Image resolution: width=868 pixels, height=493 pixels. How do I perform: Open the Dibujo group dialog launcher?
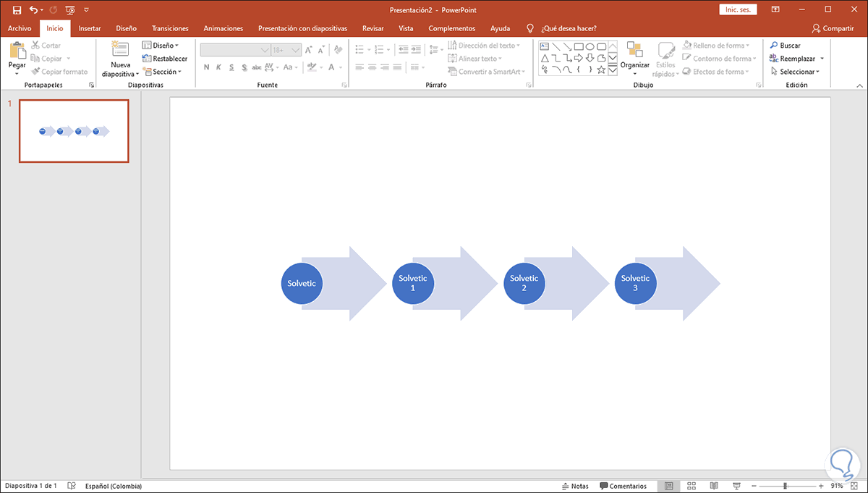[x=758, y=85]
